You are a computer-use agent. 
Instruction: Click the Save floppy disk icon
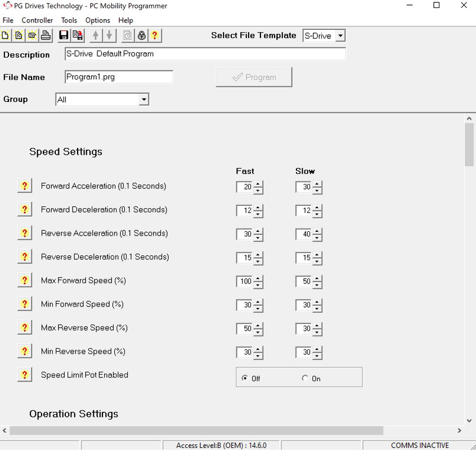click(64, 35)
